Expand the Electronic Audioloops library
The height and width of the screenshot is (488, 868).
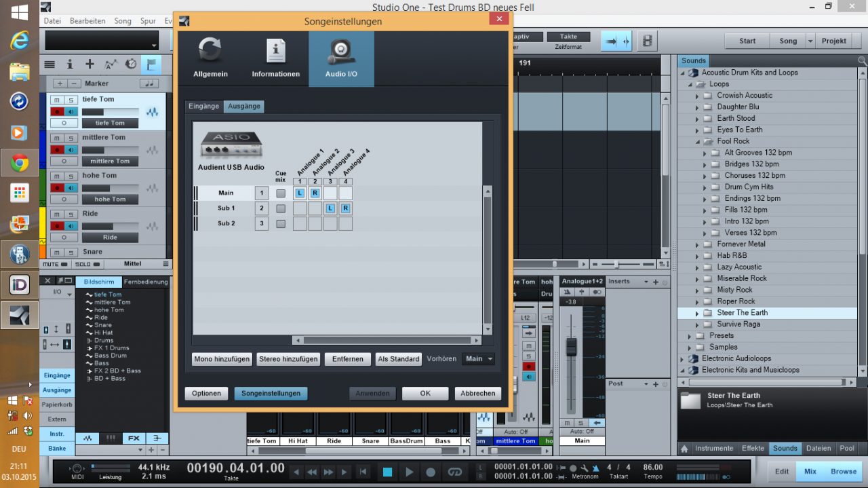pos(682,359)
